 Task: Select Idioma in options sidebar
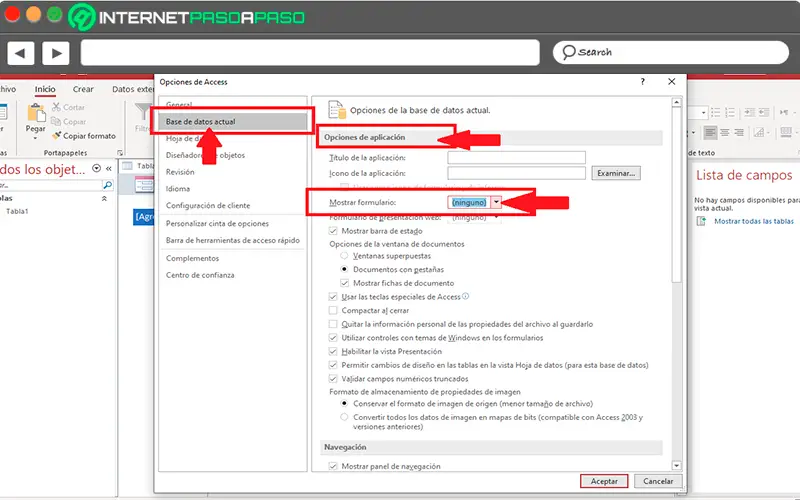click(x=178, y=189)
